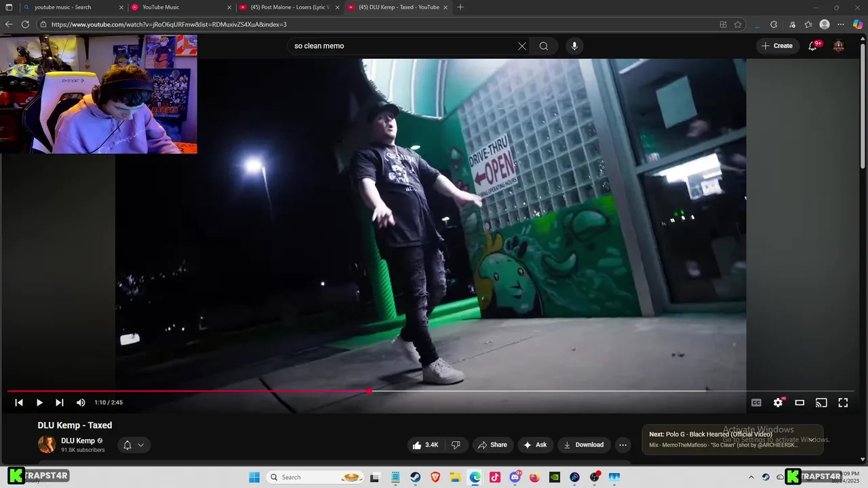Open Copilot sidebar icon
Viewport: 868px width, 488px height.
(858, 24)
